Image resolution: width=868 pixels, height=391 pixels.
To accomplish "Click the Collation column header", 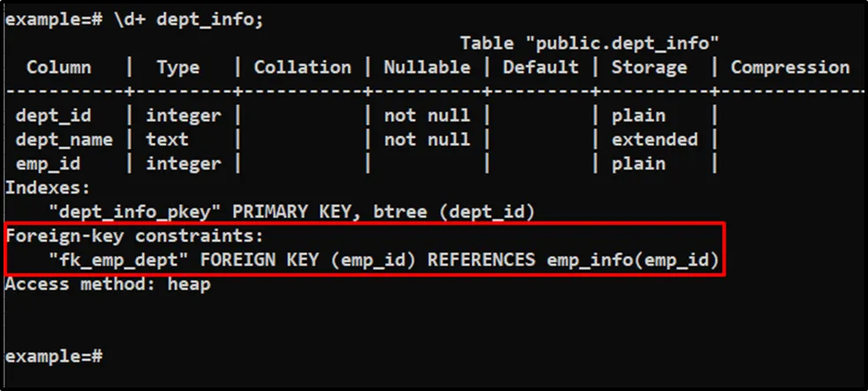I will pos(302,67).
